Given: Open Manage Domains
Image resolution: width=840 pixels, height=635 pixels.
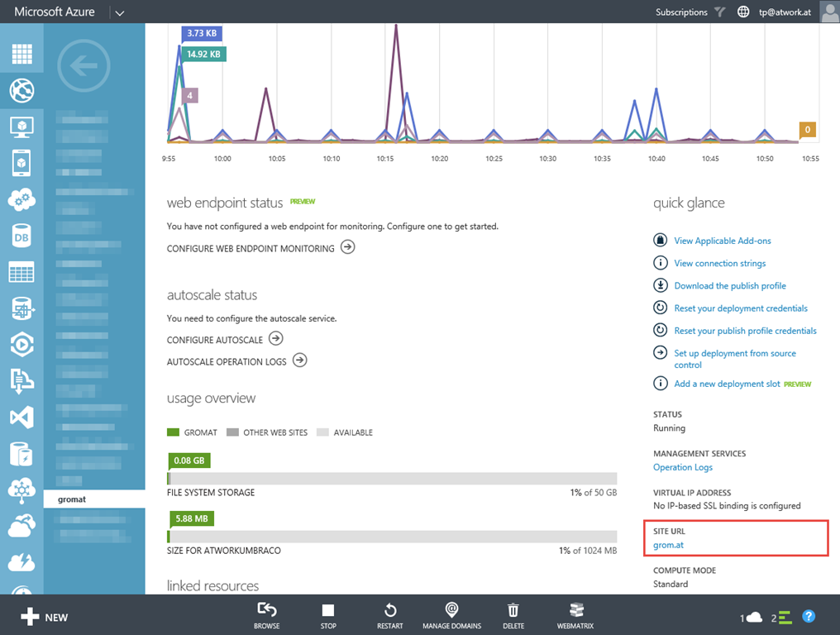Looking at the screenshot, I should click(x=451, y=614).
